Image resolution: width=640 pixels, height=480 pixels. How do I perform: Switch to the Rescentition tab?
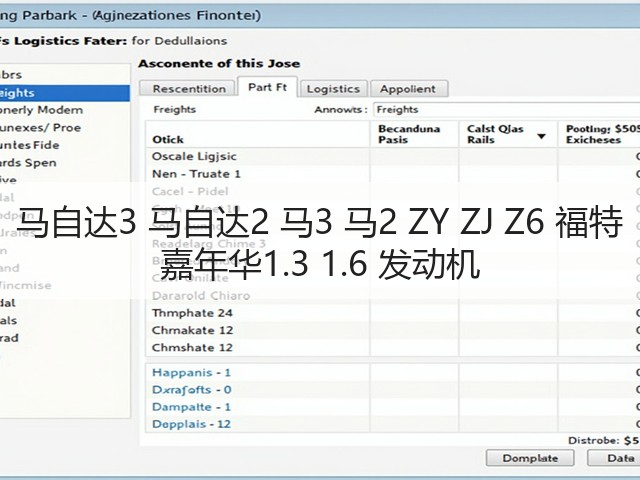tap(189, 89)
